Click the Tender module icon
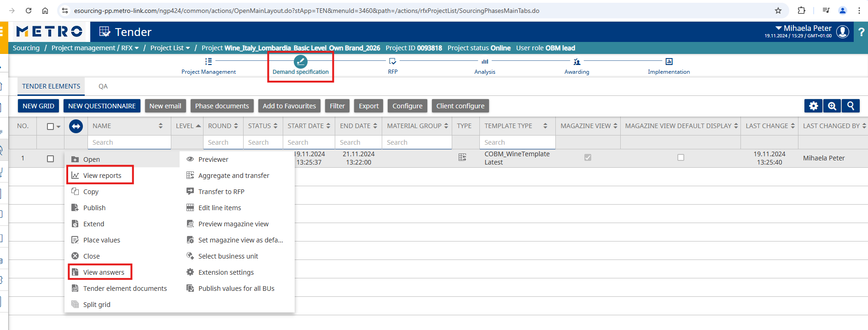This screenshot has width=868, height=330. tap(105, 31)
